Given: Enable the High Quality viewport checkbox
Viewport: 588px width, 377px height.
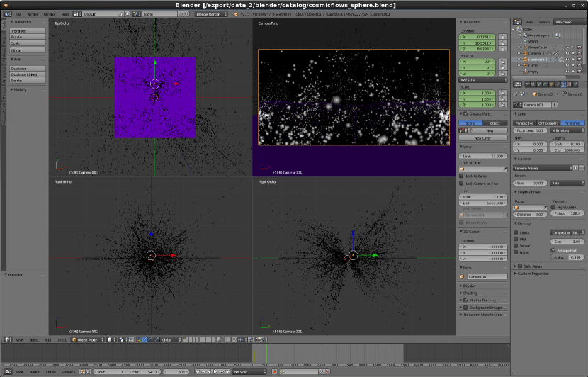Looking at the screenshot, I should point(553,207).
